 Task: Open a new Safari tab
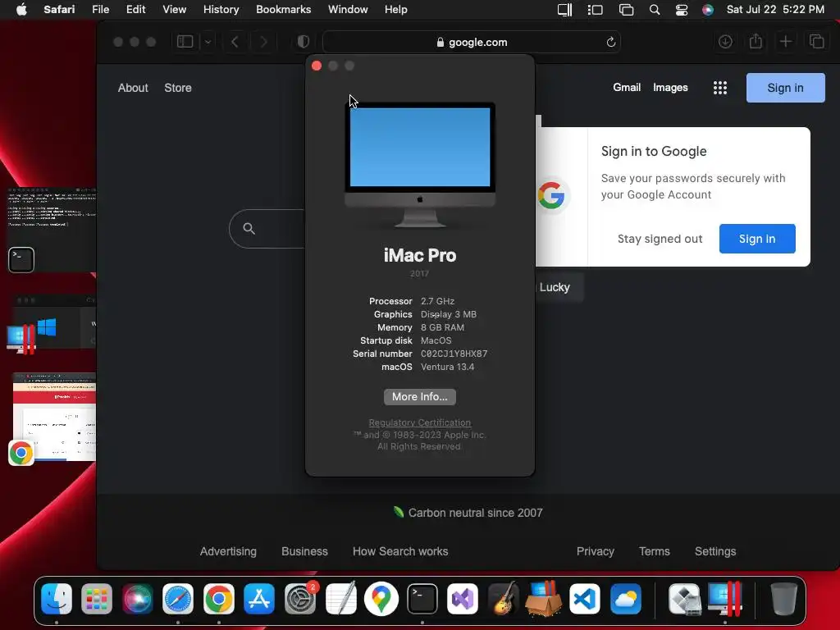pyautogui.click(x=786, y=42)
